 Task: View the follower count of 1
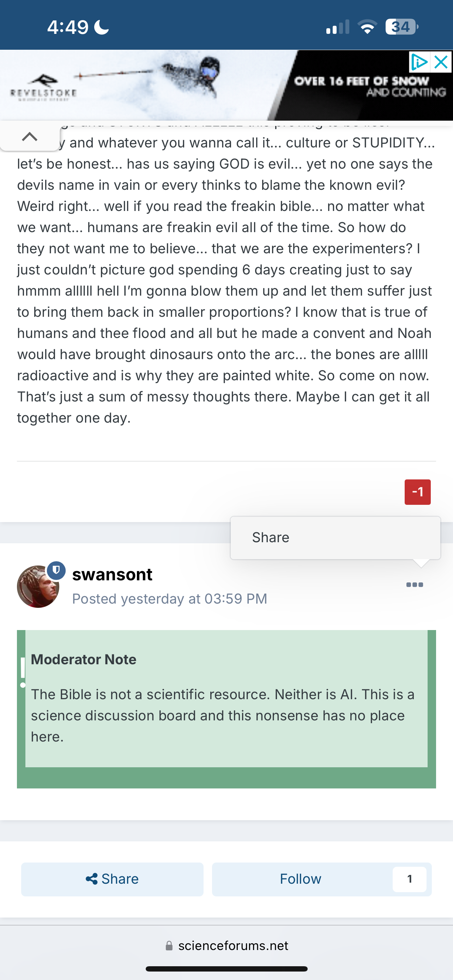coord(409,879)
